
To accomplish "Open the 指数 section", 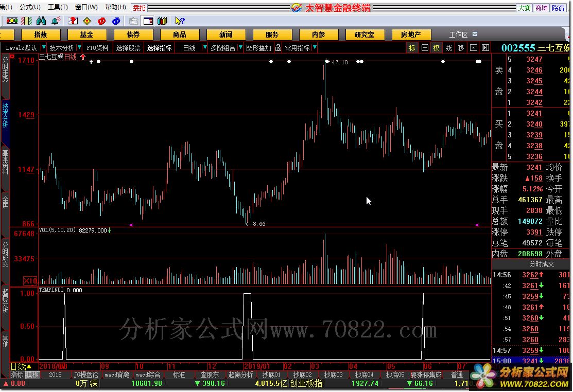I will (41, 34).
